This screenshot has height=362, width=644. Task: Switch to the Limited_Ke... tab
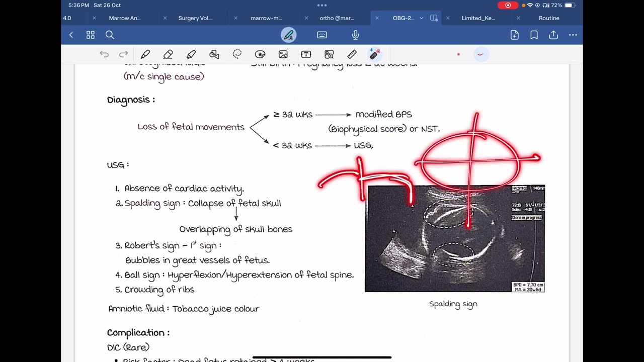coord(478,18)
